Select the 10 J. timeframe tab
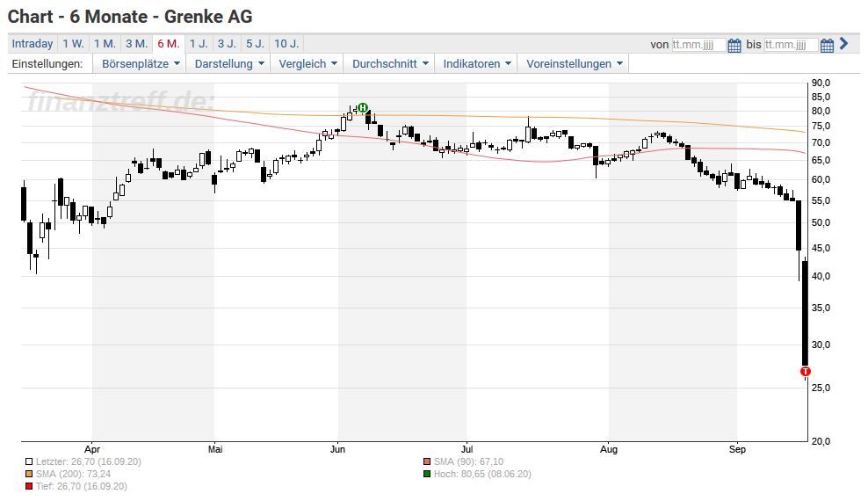 [286, 44]
